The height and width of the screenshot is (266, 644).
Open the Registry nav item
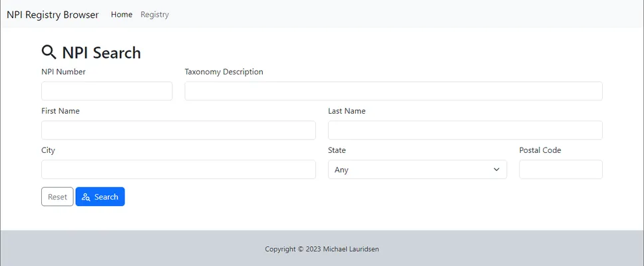154,15
